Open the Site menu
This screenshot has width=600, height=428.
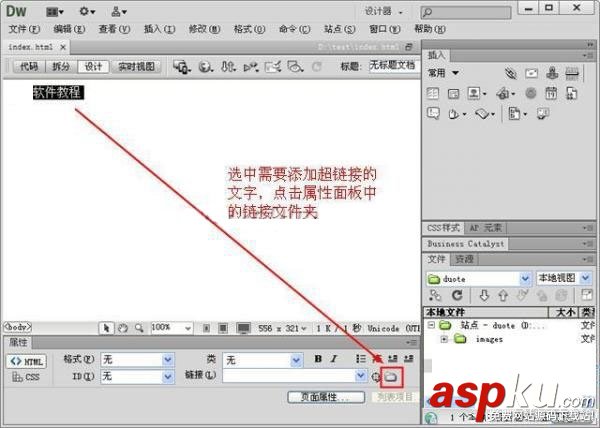(x=339, y=29)
